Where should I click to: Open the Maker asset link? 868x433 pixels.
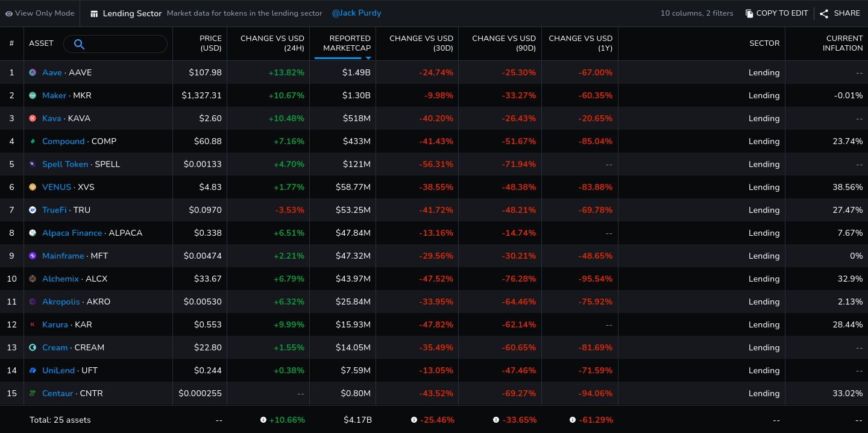[54, 95]
